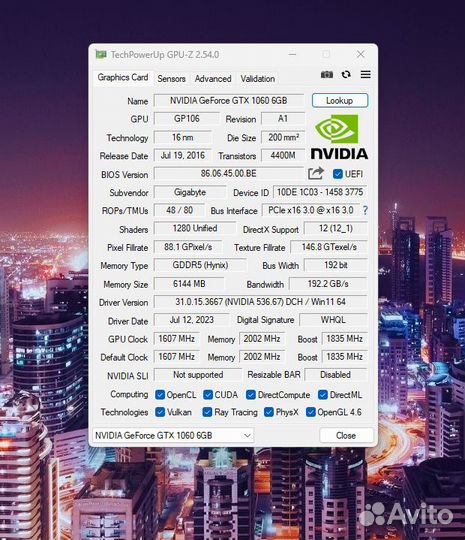465x540 pixels.
Task: Click the Bus Interface value PCIe x16 3.0
Action: coord(311,210)
